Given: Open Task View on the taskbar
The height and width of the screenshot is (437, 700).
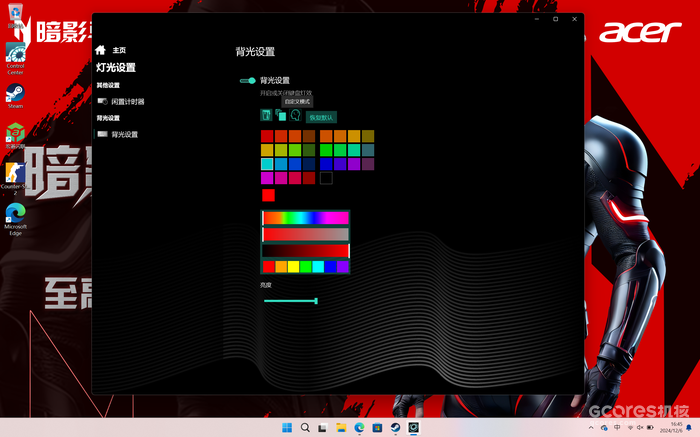Looking at the screenshot, I should point(322,428).
